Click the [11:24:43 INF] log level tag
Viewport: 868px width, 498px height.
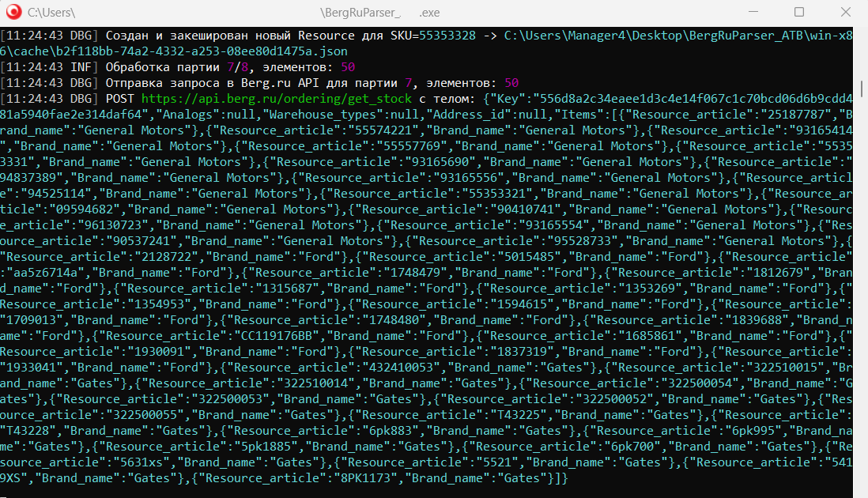tap(49, 67)
